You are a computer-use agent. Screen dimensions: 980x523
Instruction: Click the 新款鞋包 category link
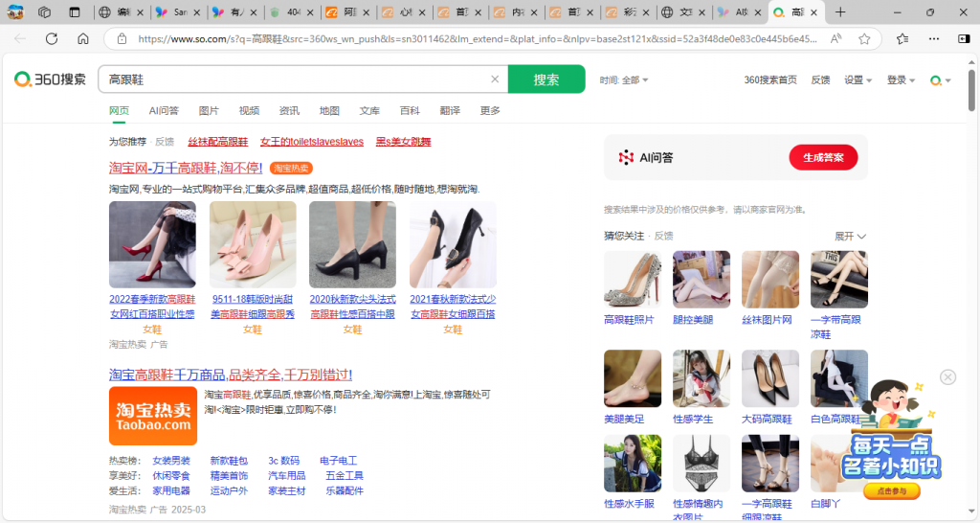pos(229,461)
